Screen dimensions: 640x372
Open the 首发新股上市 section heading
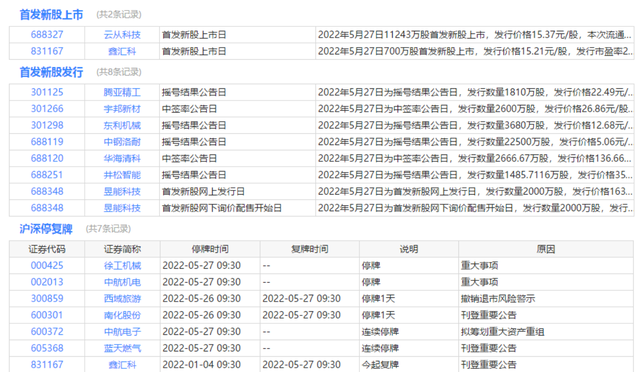tap(51, 15)
